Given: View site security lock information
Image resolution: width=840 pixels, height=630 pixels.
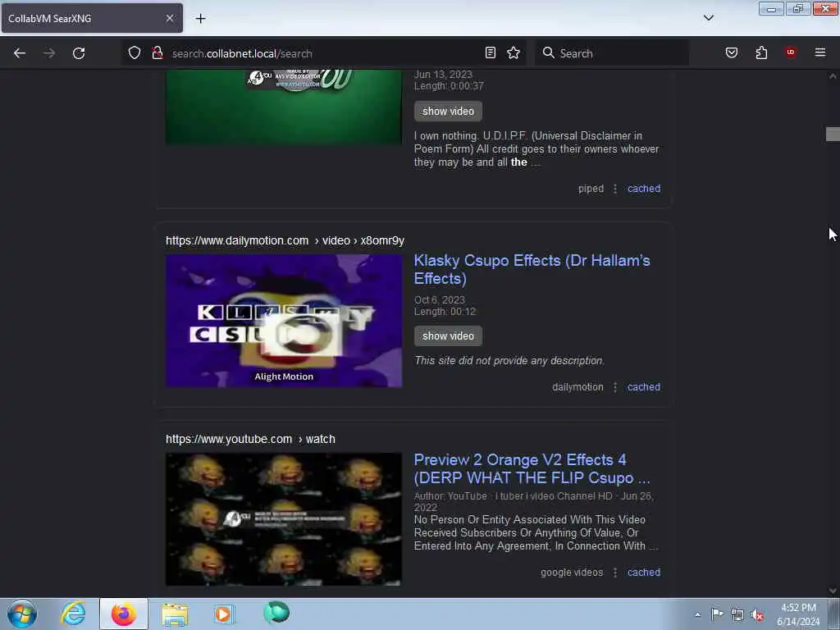Looking at the screenshot, I should (x=157, y=52).
